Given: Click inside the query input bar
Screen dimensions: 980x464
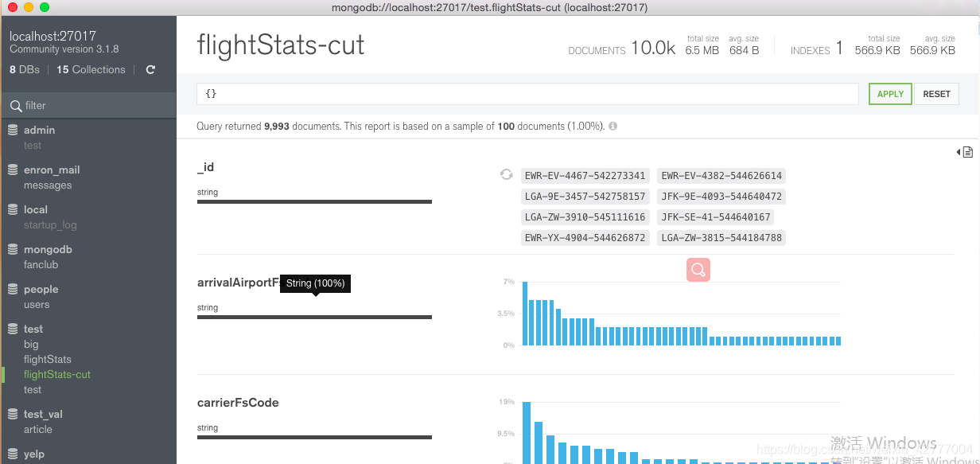Looking at the screenshot, I should click(527, 94).
